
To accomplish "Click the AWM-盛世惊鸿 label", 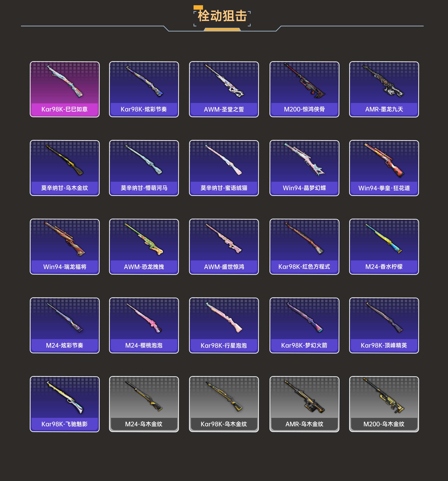I will click(x=224, y=267).
